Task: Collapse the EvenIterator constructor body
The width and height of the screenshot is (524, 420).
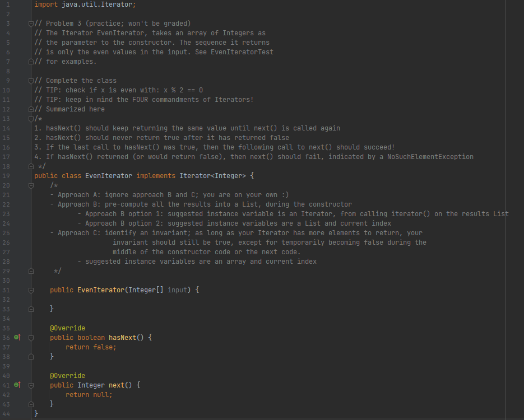Action: coord(31,290)
